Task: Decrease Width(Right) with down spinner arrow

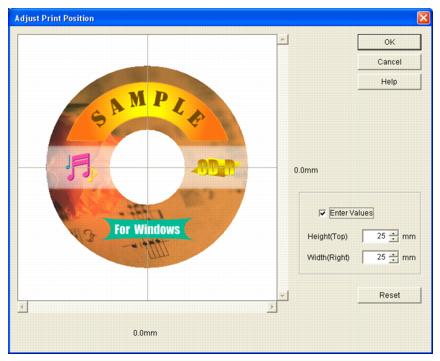Action: (394, 260)
